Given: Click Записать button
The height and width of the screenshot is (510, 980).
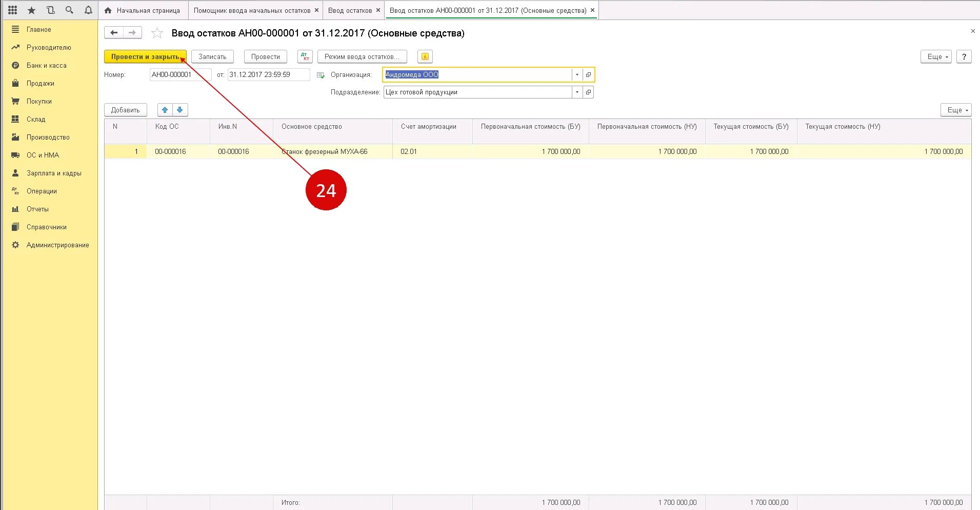Looking at the screenshot, I should coord(212,56).
